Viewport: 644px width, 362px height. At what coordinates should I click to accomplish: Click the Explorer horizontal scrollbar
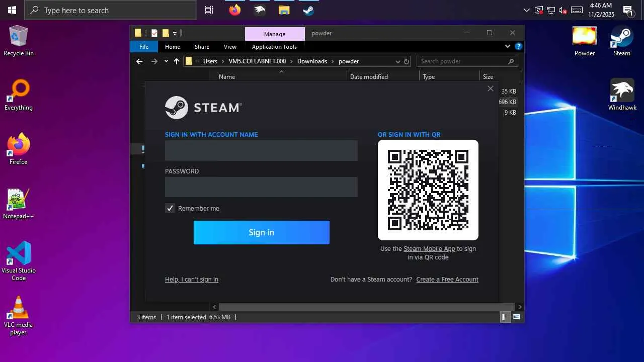coord(366,307)
